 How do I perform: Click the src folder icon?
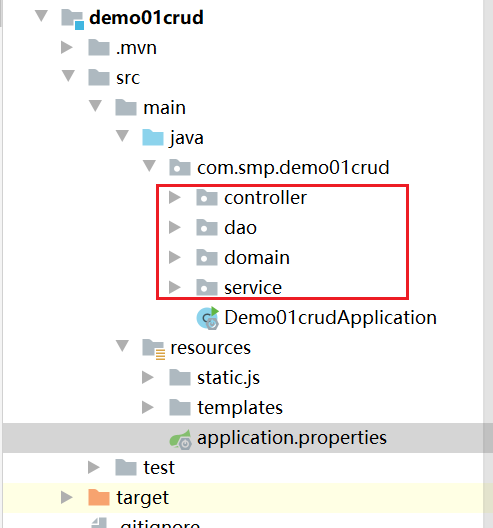(x=99, y=77)
